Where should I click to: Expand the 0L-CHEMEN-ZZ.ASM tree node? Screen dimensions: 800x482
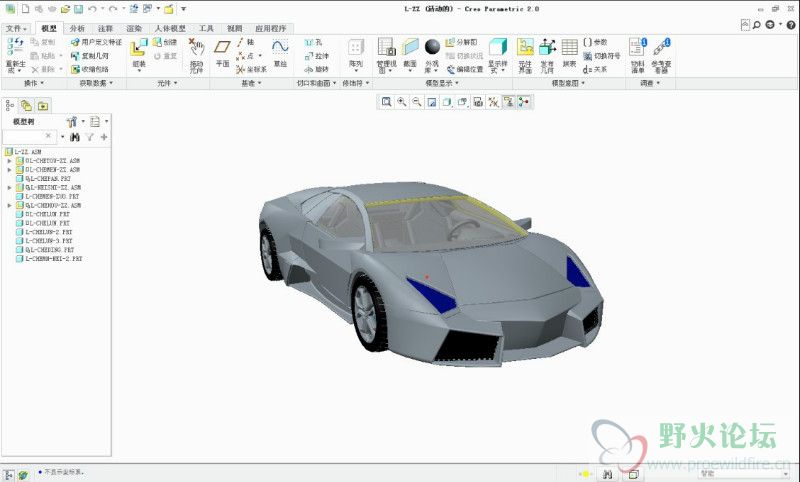pos(9,169)
